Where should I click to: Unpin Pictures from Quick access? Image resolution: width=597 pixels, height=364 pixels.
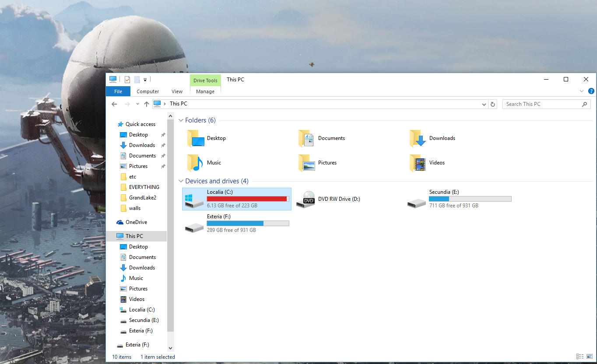[x=163, y=166]
